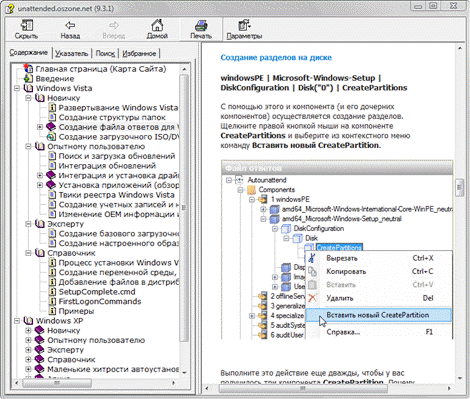The image size is (470, 399).
Task: Collapse the Windows XP tree node
Action: click(17, 321)
